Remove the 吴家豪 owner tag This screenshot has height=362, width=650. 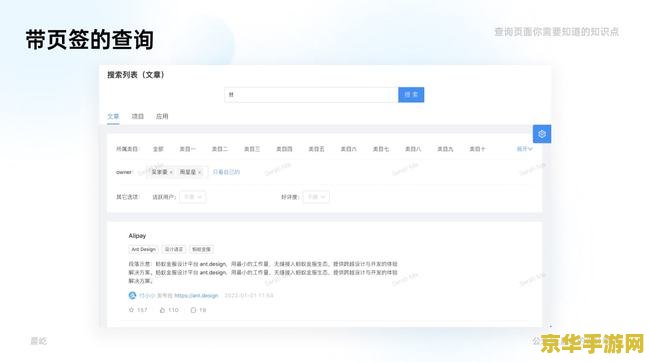[171, 172]
